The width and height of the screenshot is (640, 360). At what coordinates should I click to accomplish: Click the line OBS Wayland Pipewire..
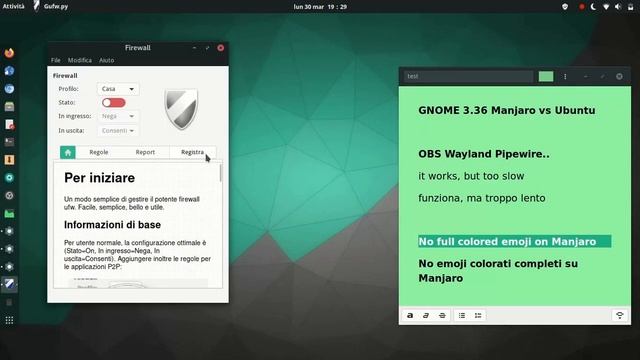(x=484, y=154)
